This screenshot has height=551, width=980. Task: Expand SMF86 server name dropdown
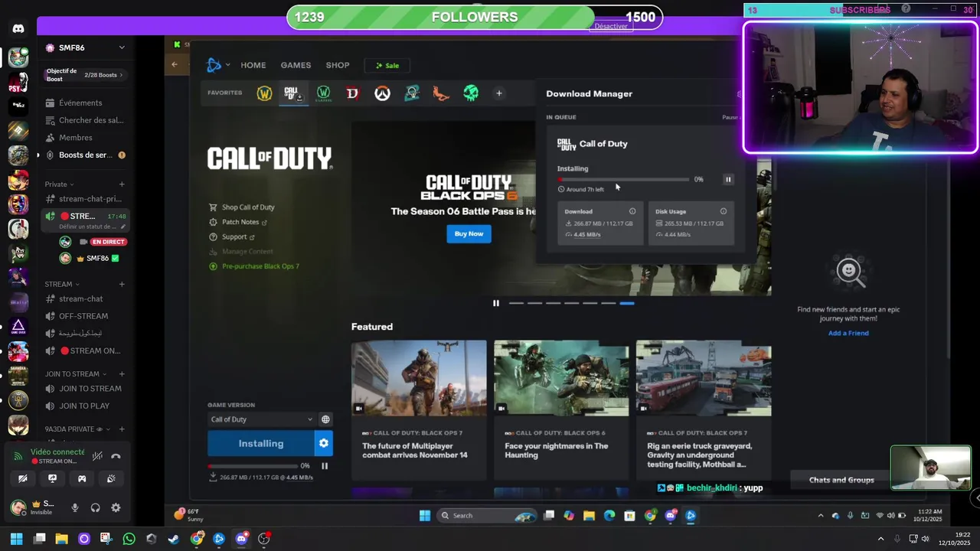pyautogui.click(x=122, y=47)
